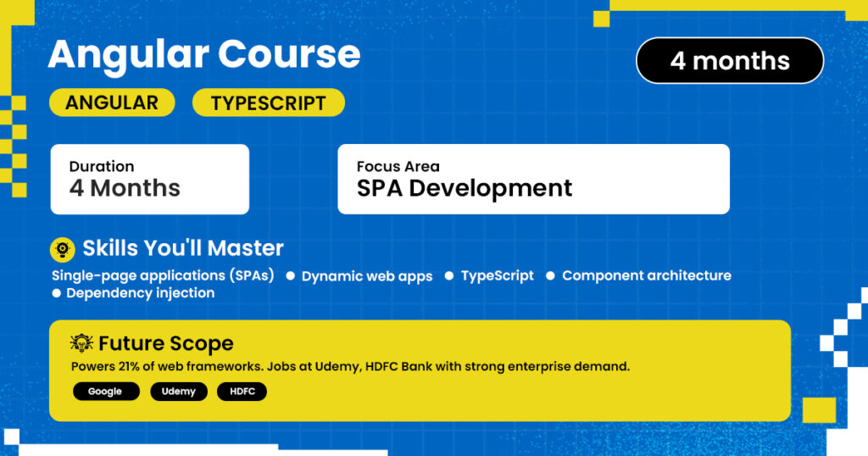Click the HDFC company chip

[242, 392]
